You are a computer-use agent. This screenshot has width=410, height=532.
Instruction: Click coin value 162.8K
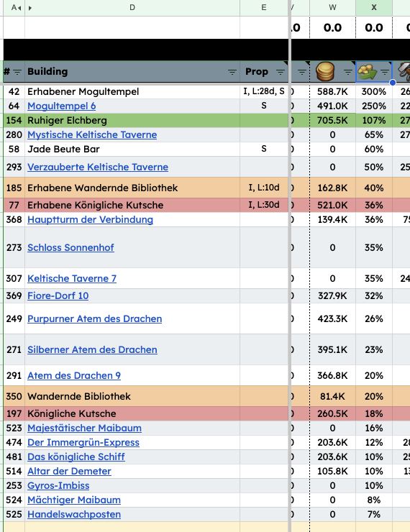[x=332, y=188]
